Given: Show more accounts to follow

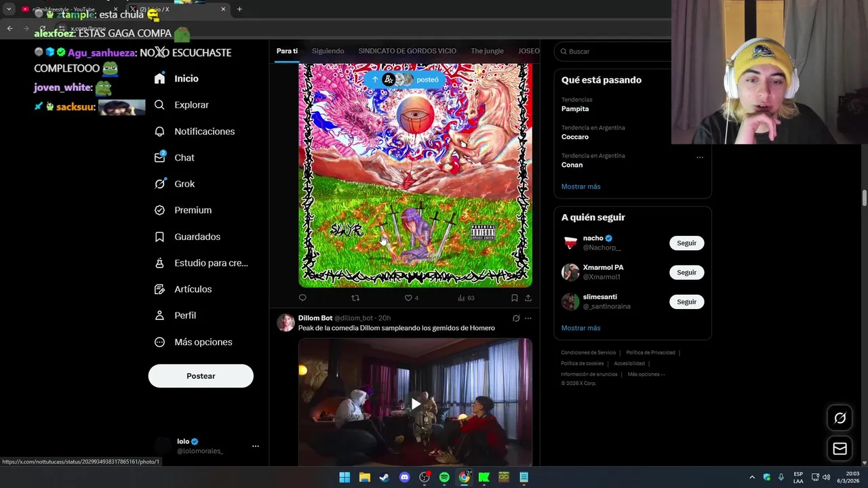Looking at the screenshot, I should pyautogui.click(x=580, y=328).
